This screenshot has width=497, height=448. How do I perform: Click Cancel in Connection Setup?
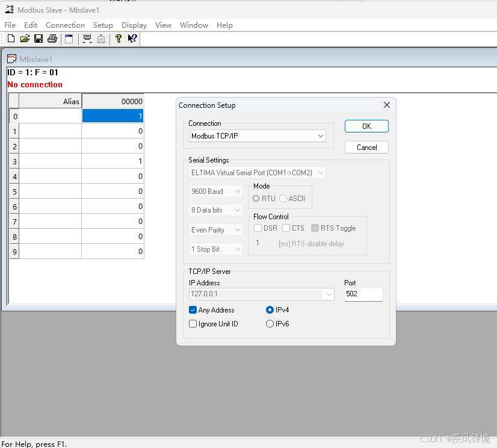point(366,147)
